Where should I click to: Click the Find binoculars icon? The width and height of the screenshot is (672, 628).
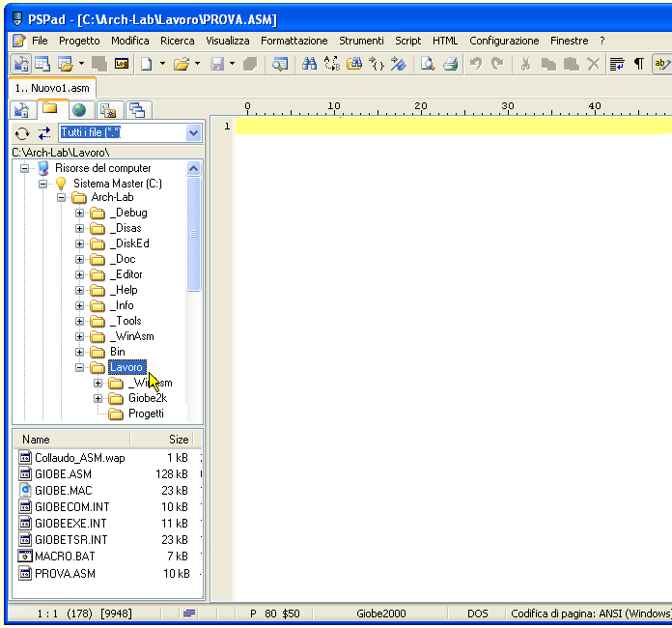tap(309, 65)
